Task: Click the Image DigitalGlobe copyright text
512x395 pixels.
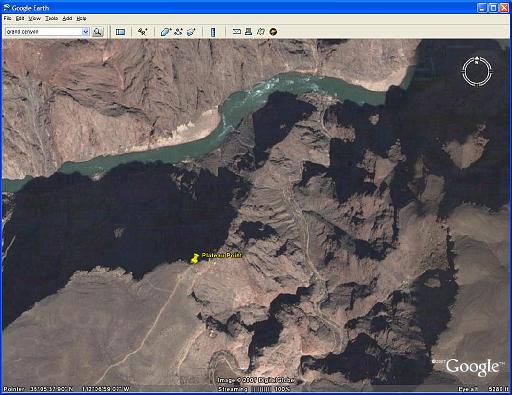Action: (256, 380)
